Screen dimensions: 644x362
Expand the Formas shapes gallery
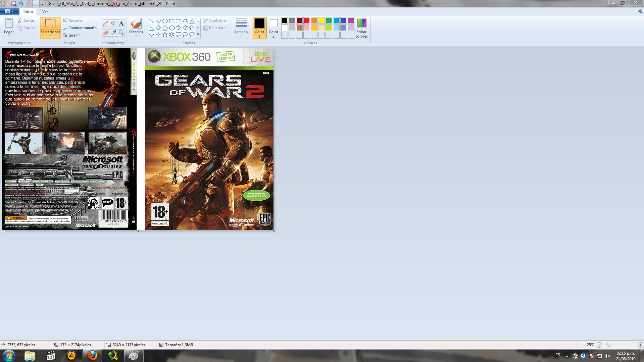tap(198, 34)
